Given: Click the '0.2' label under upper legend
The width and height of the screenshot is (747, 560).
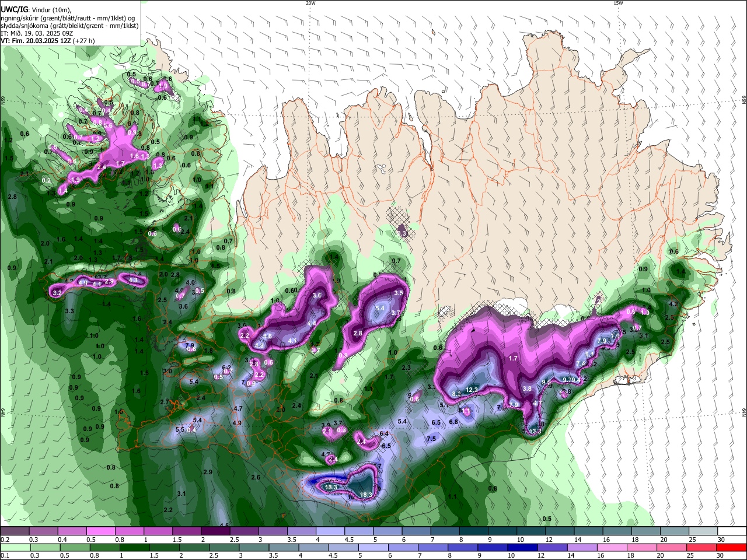Looking at the screenshot, I should [4, 540].
